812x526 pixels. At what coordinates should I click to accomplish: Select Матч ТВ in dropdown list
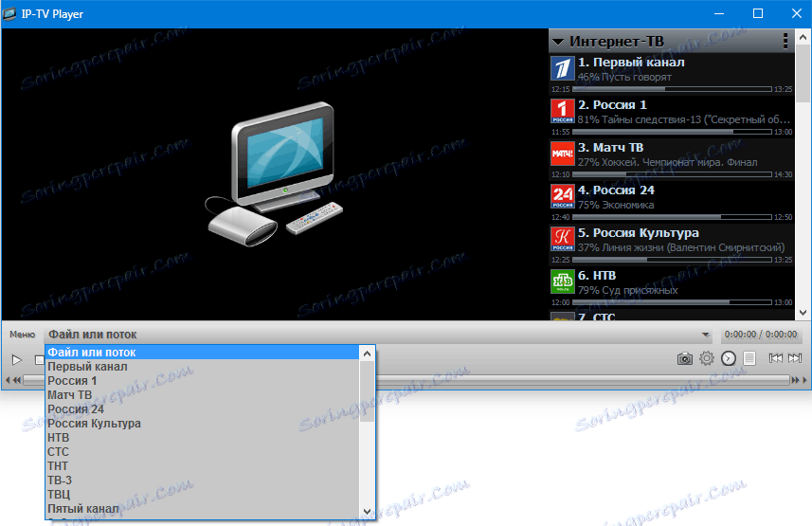[203, 395]
